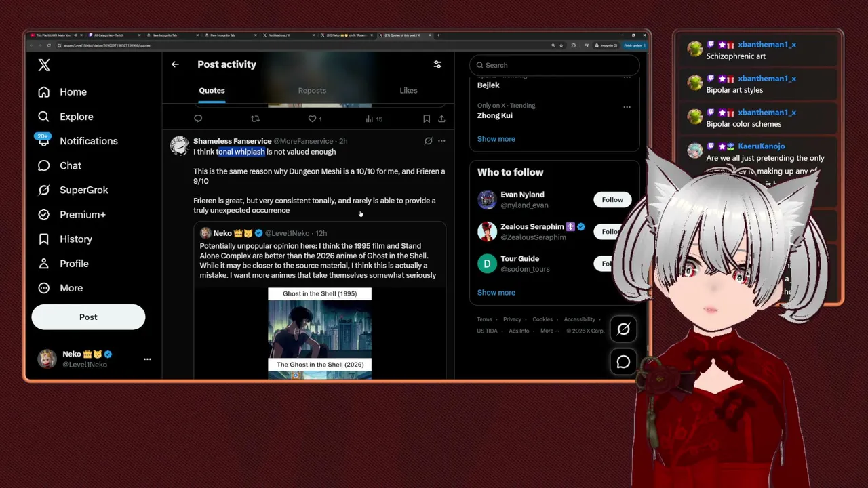The width and height of the screenshot is (868, 488).
Task: Open the Privacy footer link
Action: tap(512, 319)
